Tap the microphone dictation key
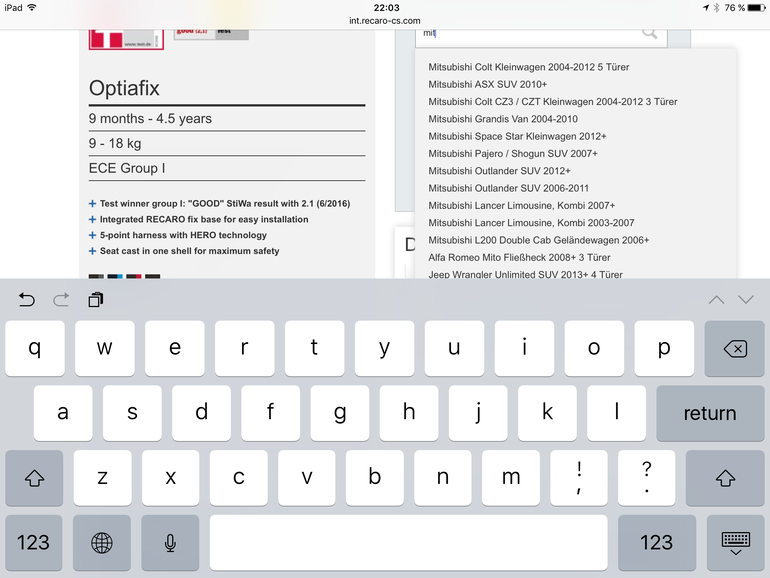This screenshot has height=578, width=770. coord(170,542)
